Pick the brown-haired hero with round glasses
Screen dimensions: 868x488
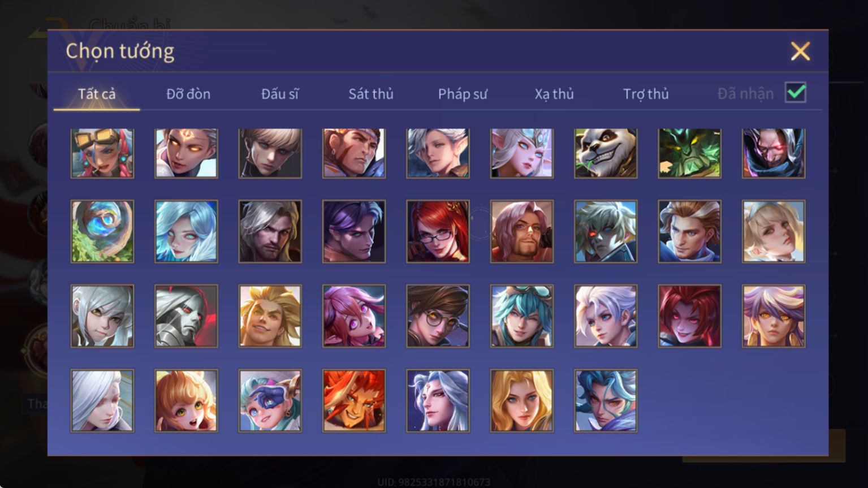click(x=438, y=316)
